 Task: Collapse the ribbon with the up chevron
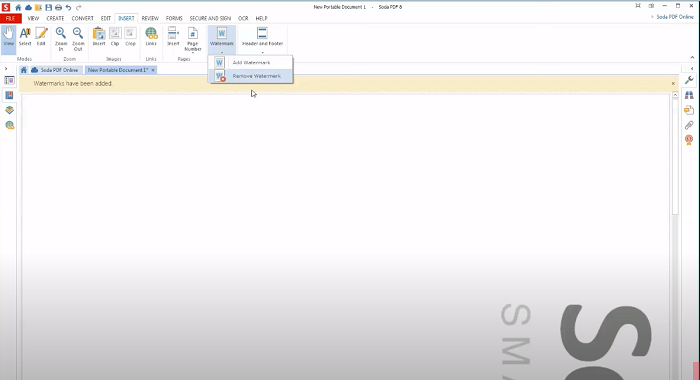click(x=692, y=58)
